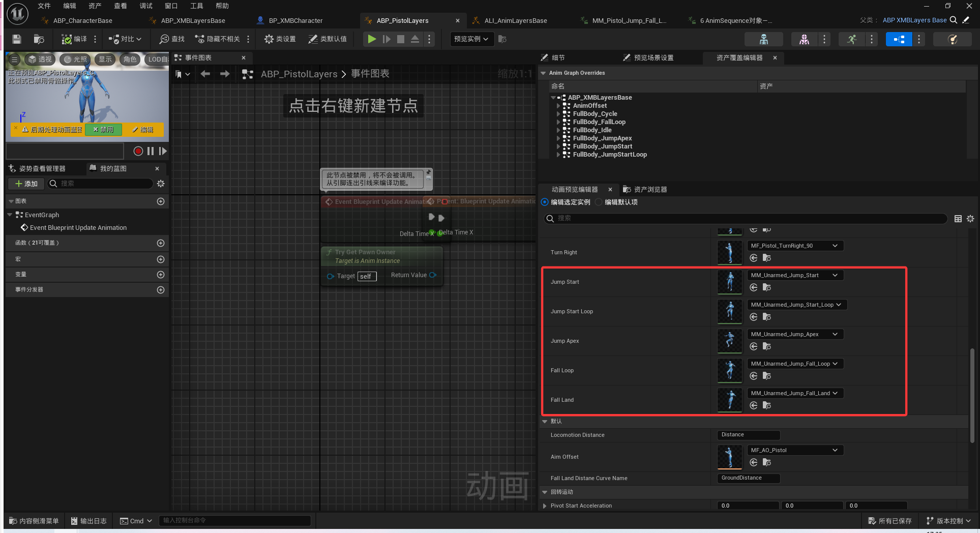980x533 pixels.
Task: Open My Blueprint settings gear
Action: [161, 184]
